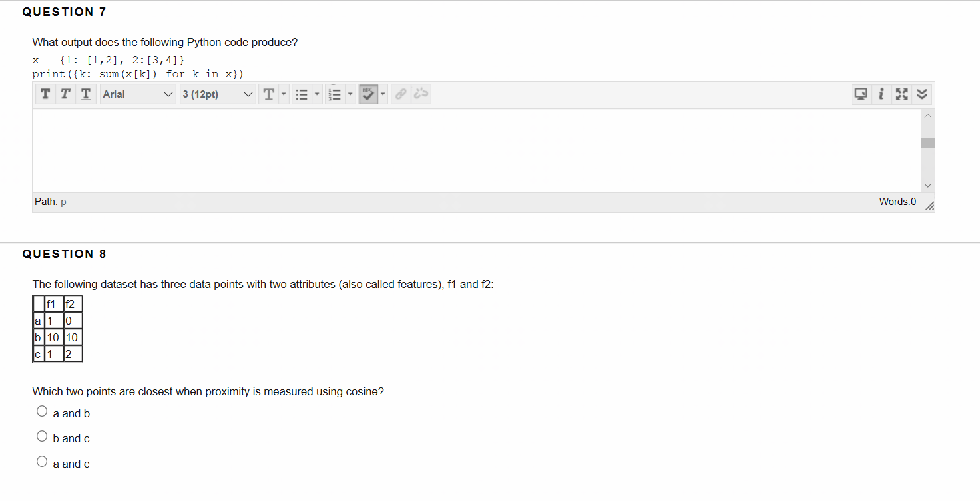Open the Arial font family dropdown
980x501 pixels.
[x=138, y=94]
